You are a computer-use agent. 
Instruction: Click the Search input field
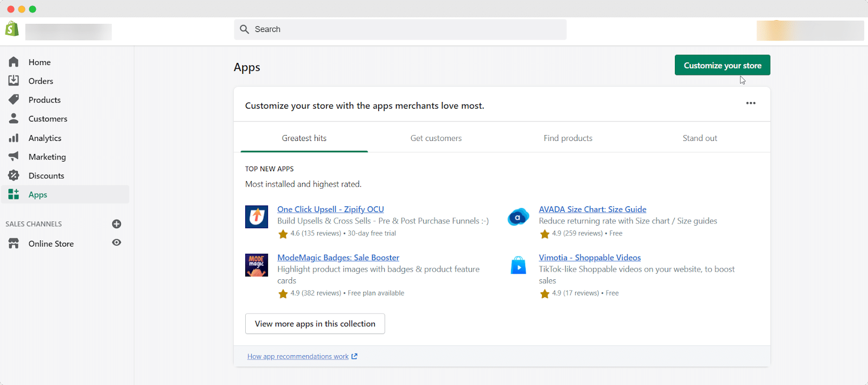pyautogui.click(x=400, y=29)
